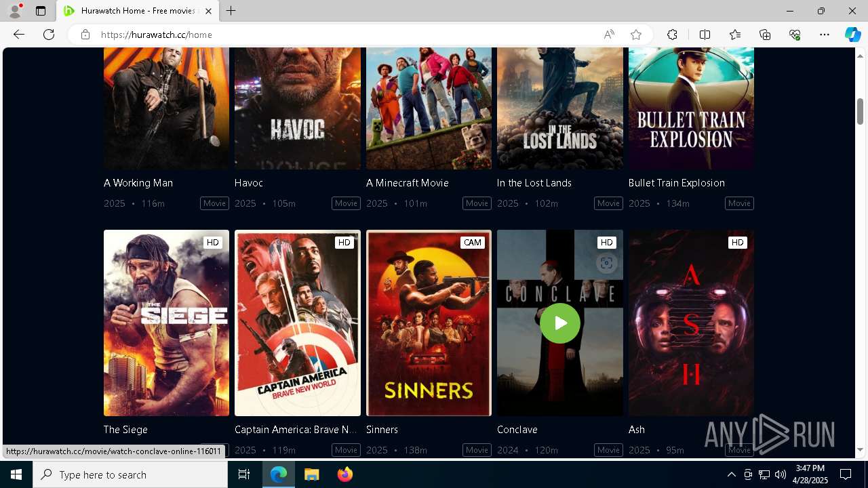
Task: Open the Copilot sidebar icon
Action: click(x=852, y=35)
